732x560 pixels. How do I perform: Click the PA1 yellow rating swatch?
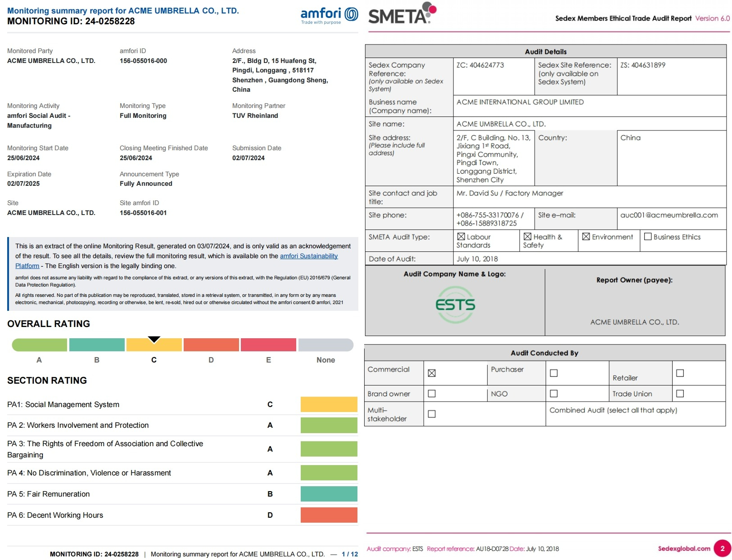coord(329,404)
